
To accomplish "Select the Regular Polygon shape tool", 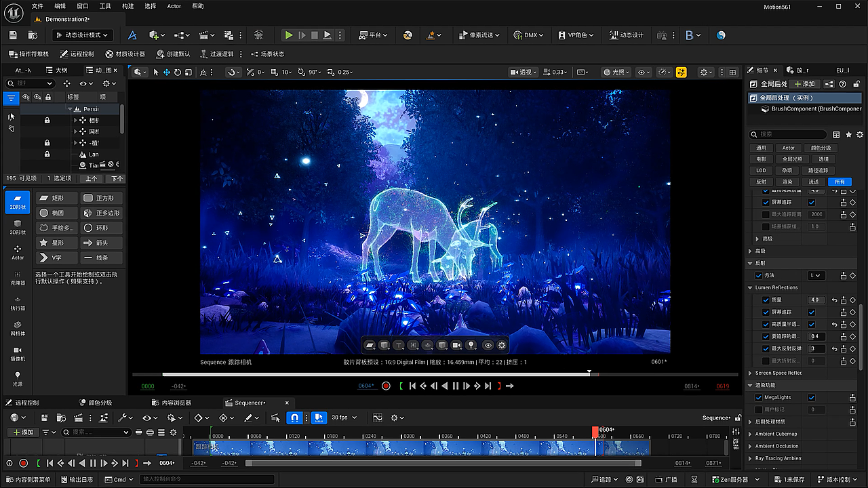I will pyautogui.click(x=102, y=213).
